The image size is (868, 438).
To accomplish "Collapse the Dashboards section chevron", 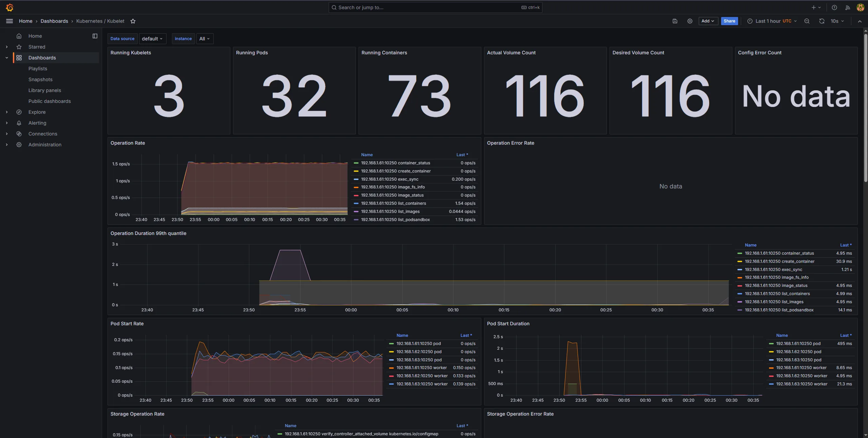I will pyautogui.click(x=7, y=58).
